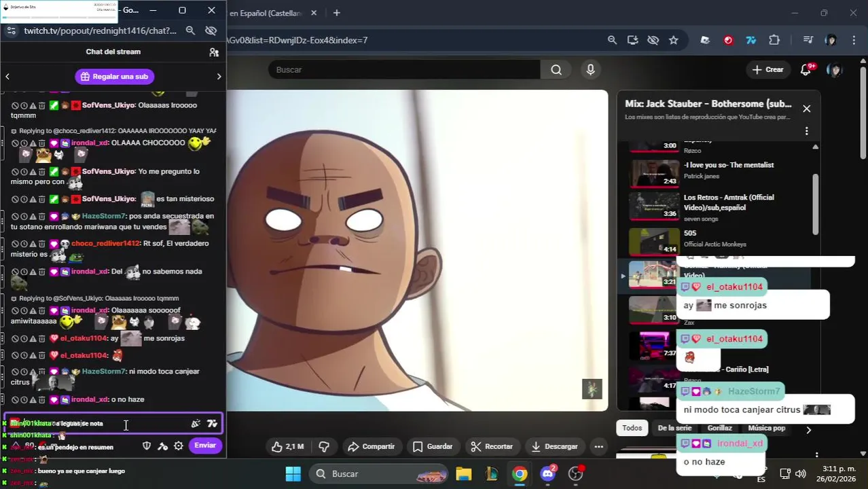Click zoom magnifier icon in Twitch popout address bar
The width and height of the screenshot is (868, 489).
(191, 31)
